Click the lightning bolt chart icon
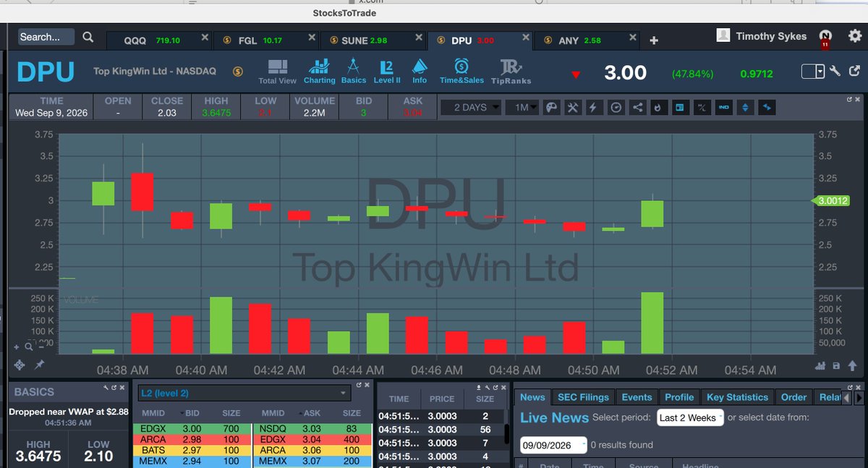 click(594, 107)
